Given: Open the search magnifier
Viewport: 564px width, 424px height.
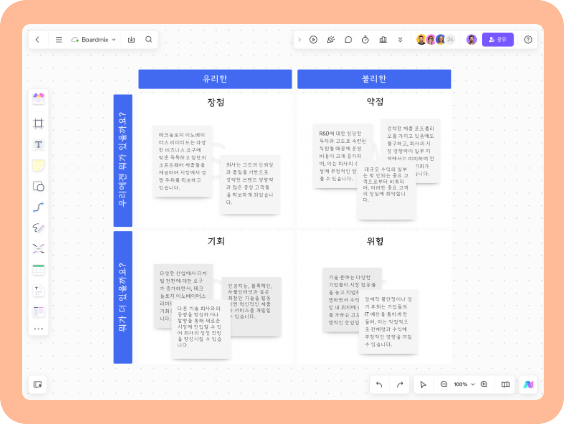Looking at the screenshot, I should coord(149,40).
